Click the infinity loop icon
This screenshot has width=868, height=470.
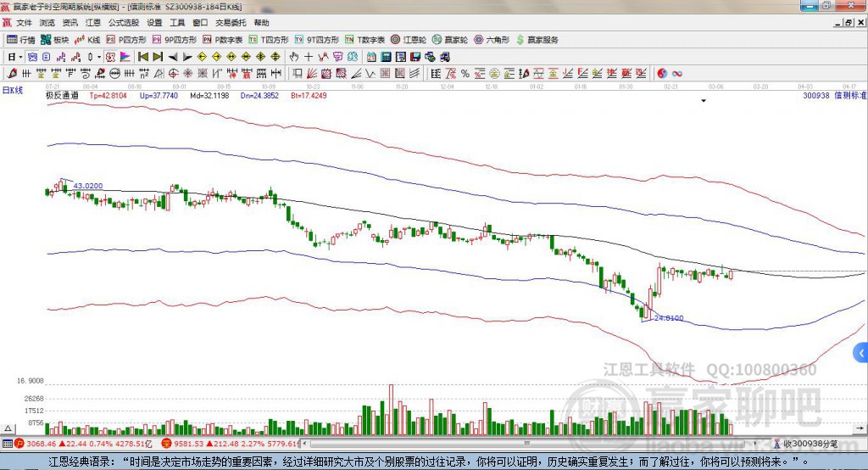[x=677, y=74]
